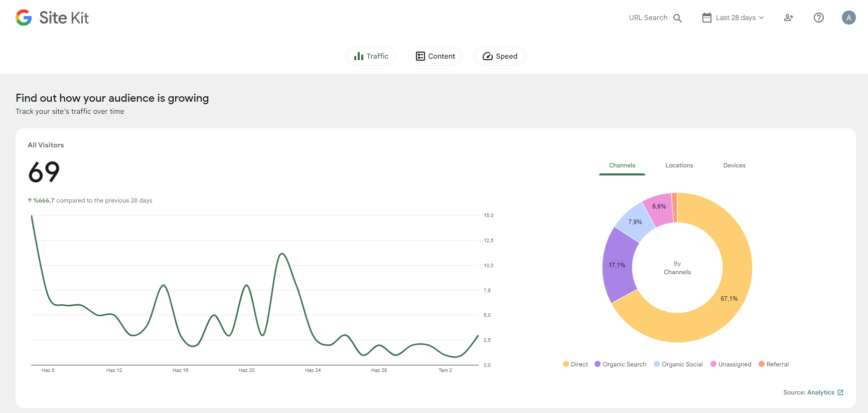Click the Traffic bar chart icon
This screenshot has height=413, width=868.
click(x=359, y=56)
